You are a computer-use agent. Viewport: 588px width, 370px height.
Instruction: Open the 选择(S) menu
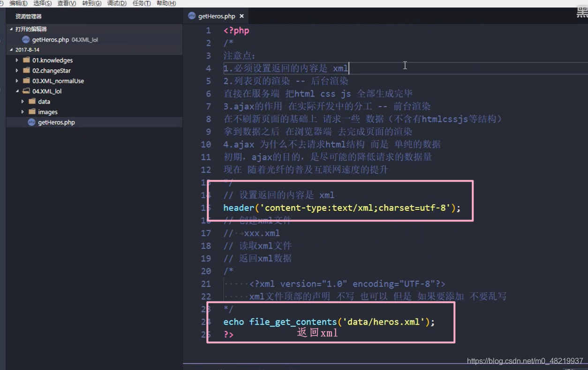coord(42,3)
